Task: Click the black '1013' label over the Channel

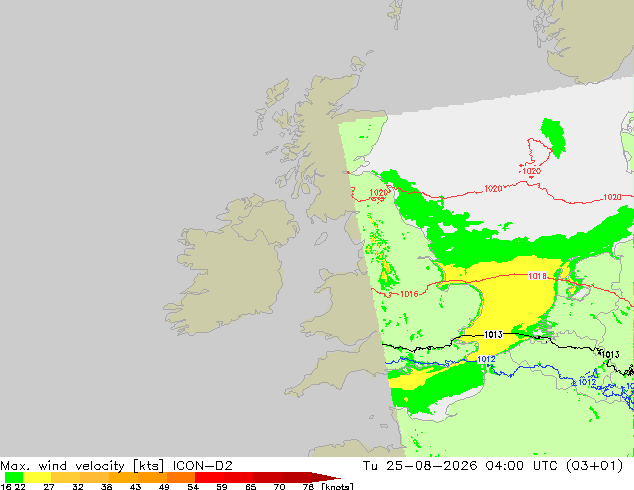Action: 493,334
